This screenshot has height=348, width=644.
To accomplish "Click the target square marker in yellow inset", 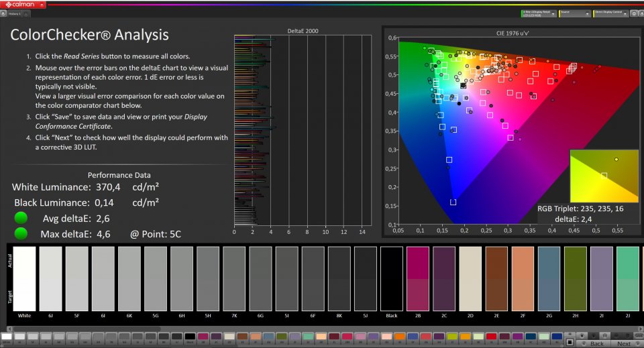I will point(604,176).
